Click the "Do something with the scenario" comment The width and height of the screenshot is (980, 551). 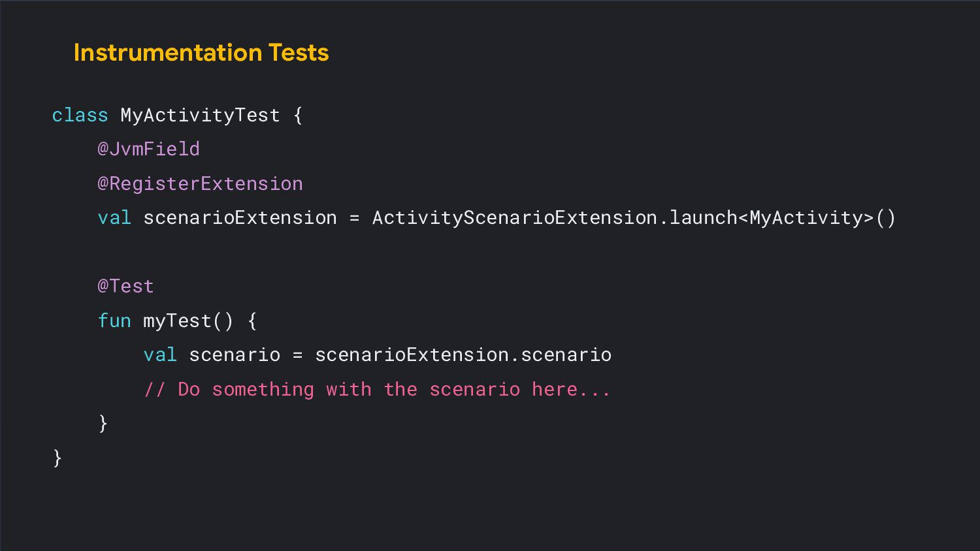377,390
